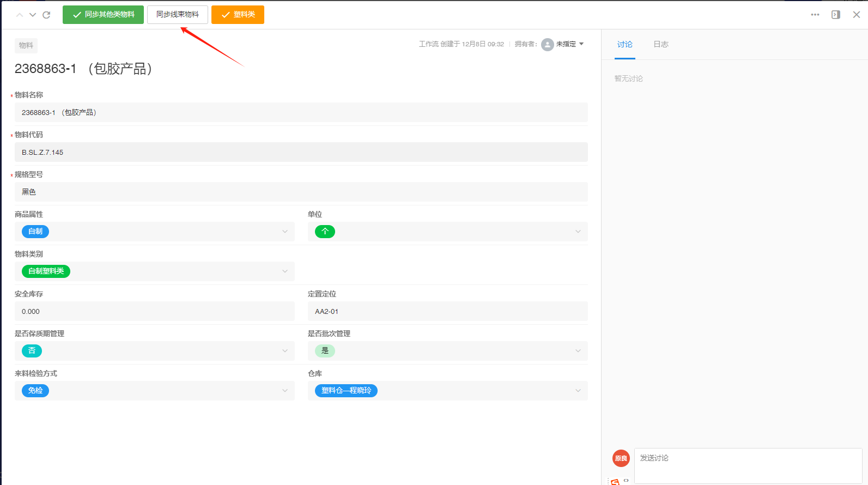Click 同步其他类物料 green button
The height and width of the screenshot is (485, 868).
pyautogui.click(x=103, y=15)
